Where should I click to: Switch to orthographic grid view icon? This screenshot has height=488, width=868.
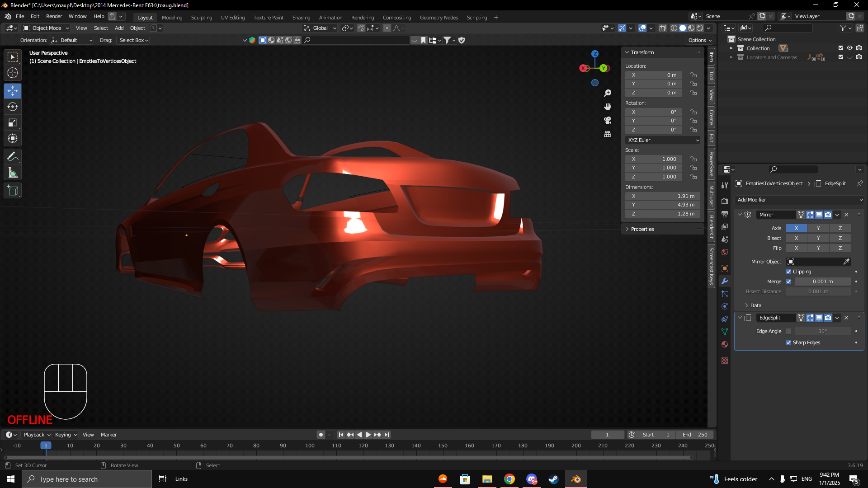(608, 134)
